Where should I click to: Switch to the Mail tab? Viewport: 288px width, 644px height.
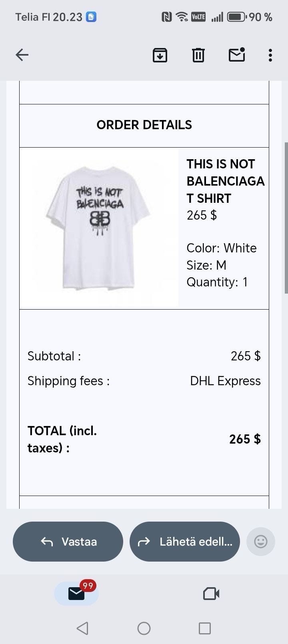click(76, 594)
